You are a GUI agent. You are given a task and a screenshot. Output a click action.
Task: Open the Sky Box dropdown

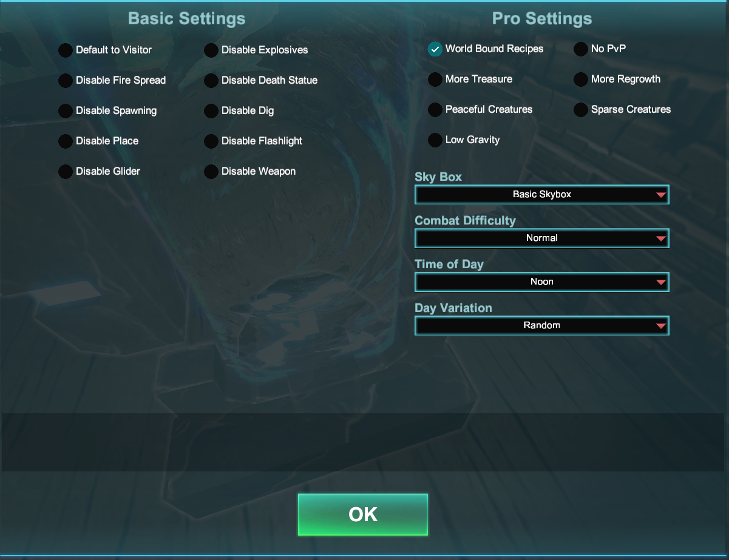542,195
